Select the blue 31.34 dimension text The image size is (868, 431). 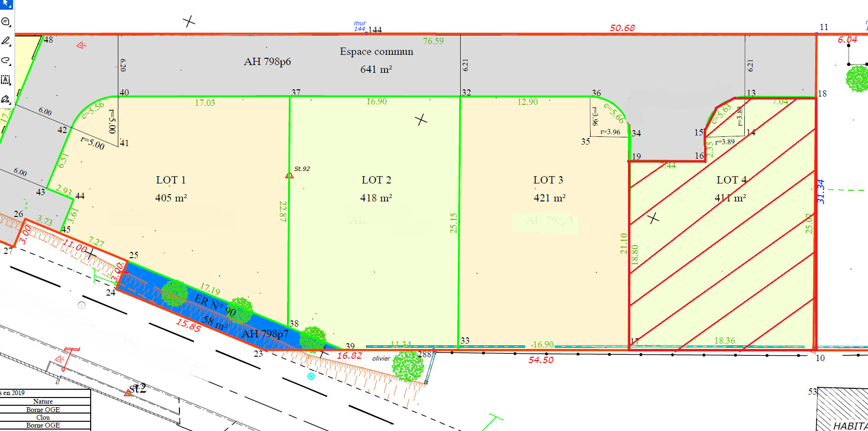(820, 191)
